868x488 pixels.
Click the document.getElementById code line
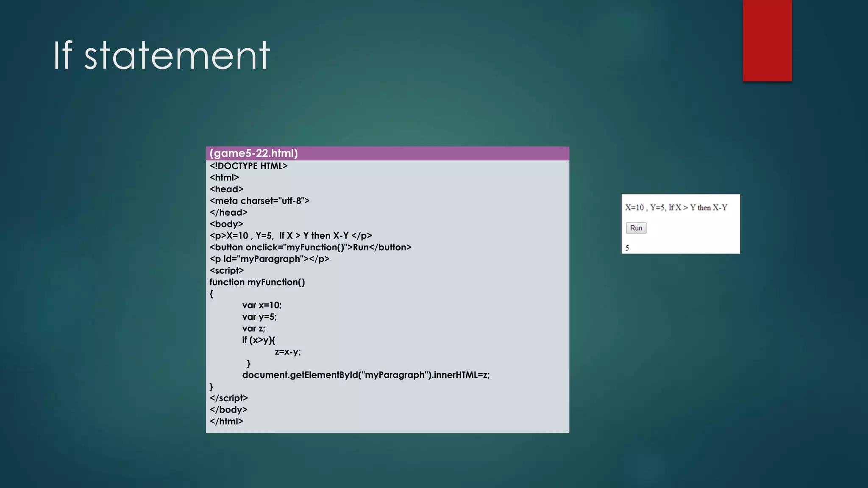coord(365,375)
